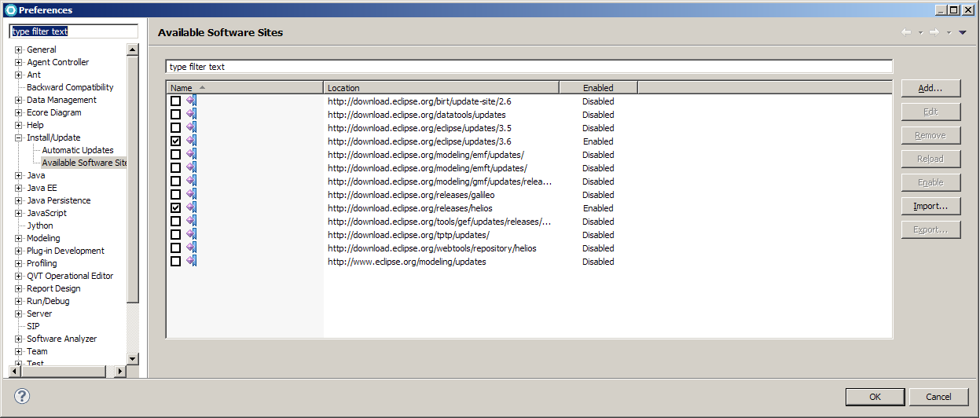The image size is (980, 418).
Task: Click the site icon in the webtools/repository/helios row
Action: pyautogui.click(x=191, y=247)
